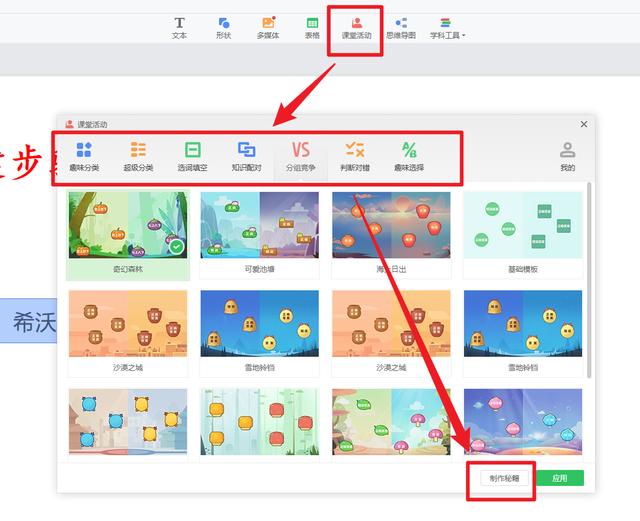
Task: Switch to the 判断对错 tab
Action: point(355,156)
